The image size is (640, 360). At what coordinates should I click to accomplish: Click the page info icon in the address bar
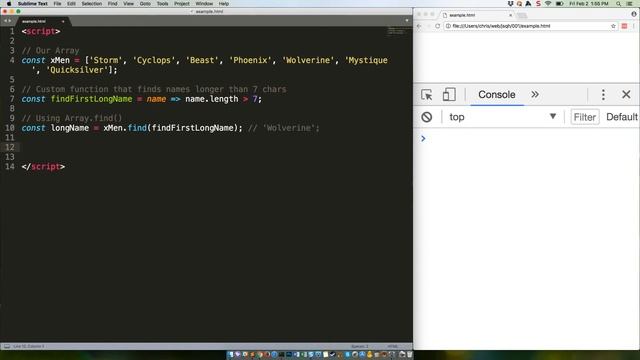pyautogui.click(x=448, y=26)
